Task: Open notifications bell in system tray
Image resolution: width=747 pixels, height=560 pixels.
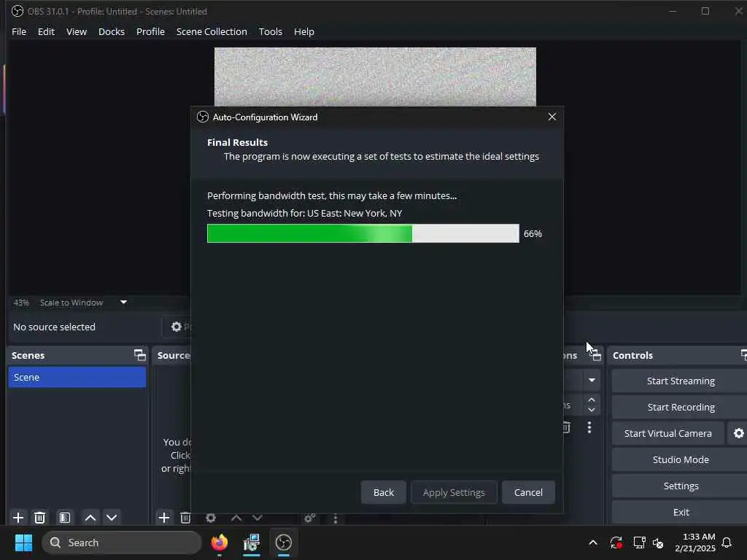Action: 727,542
